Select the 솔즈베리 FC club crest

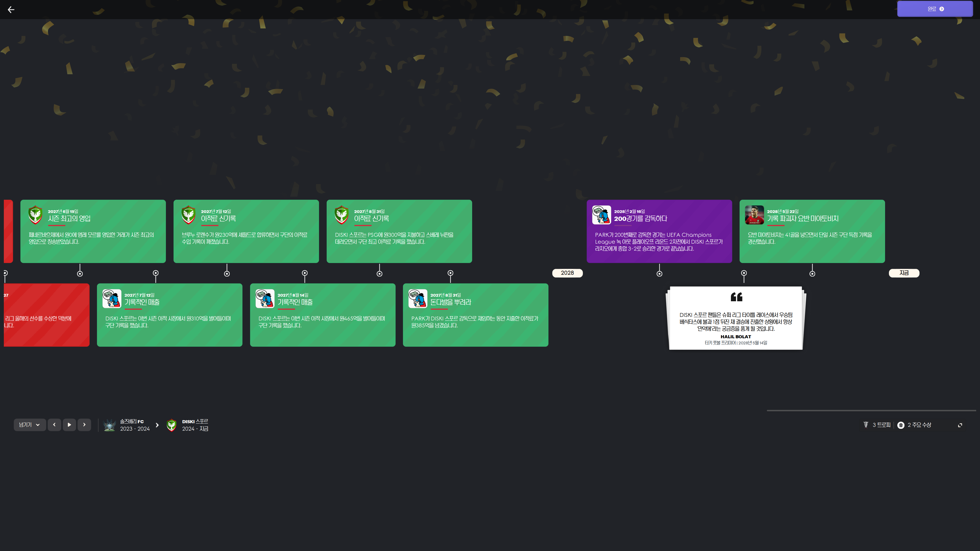pyautogui.click(x=109, y=425)
